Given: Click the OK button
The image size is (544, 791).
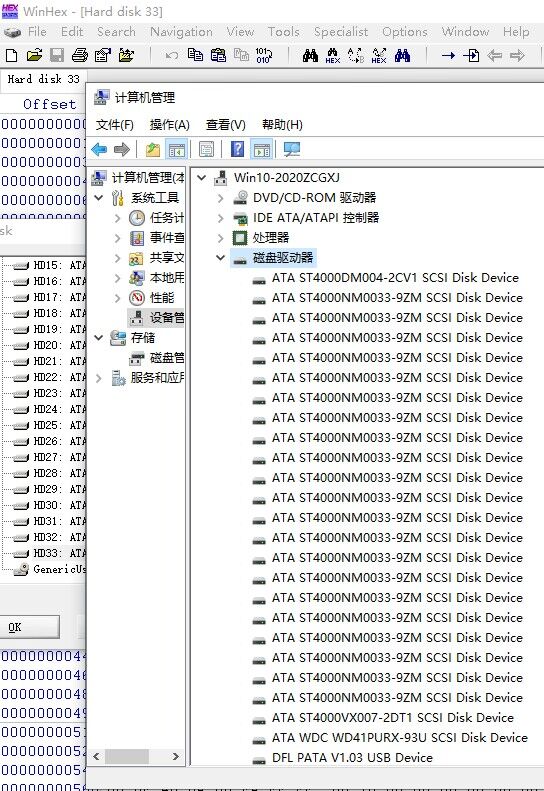Looking at the screenshot, I should (30, 627).
